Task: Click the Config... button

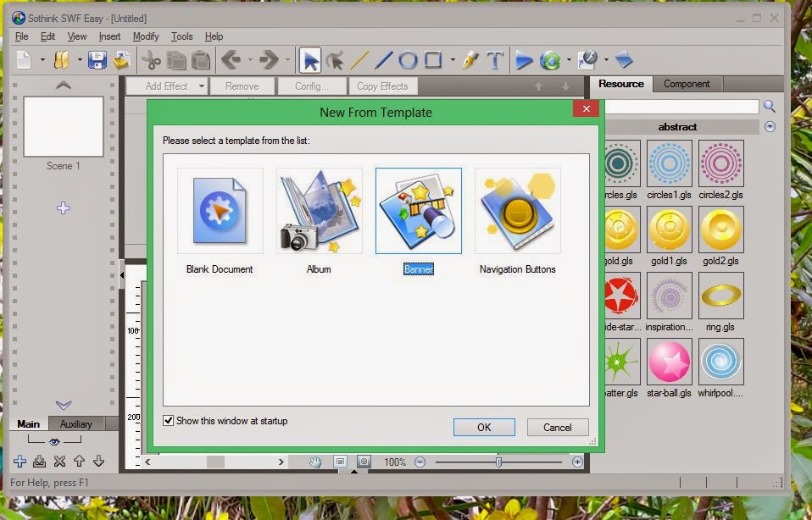Action: coord(312,86)
